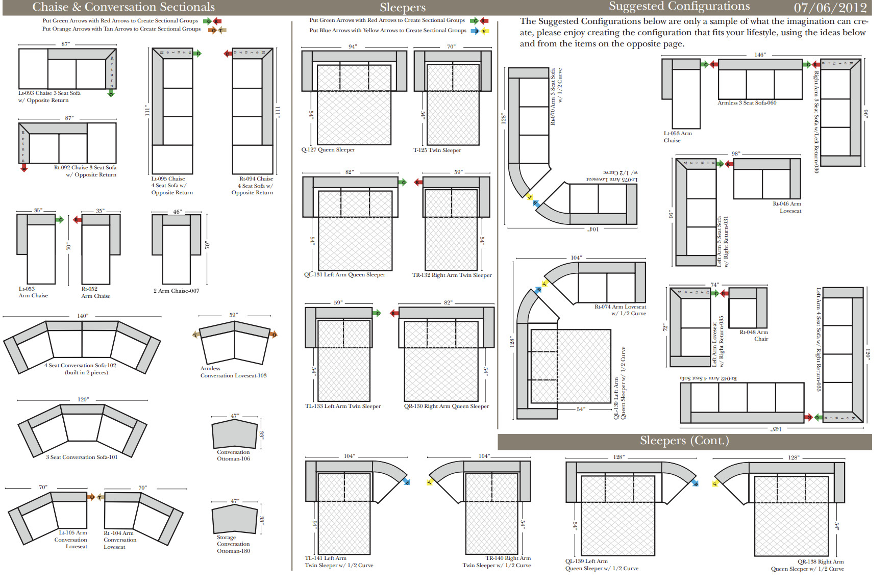Select the Rt-048 Arm Chair diagram
This screenshot has height=588, width=892.
[x=748, y=308]
